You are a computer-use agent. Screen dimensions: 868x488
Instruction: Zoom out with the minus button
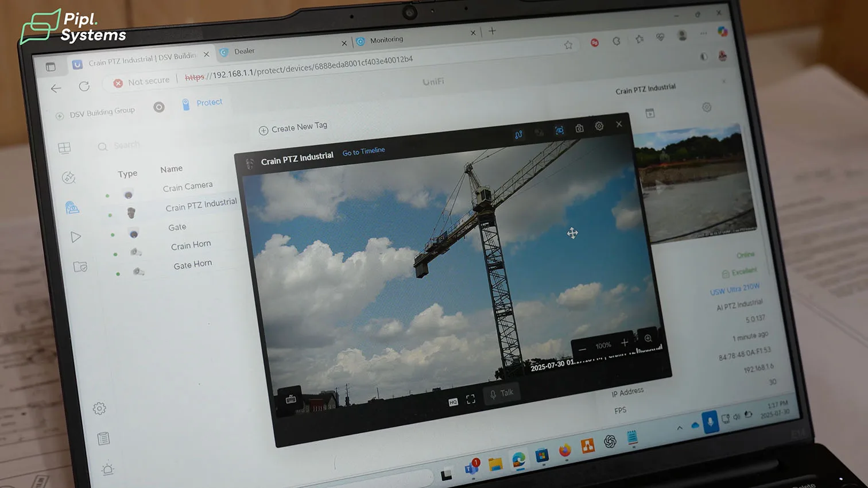point(582,350)
